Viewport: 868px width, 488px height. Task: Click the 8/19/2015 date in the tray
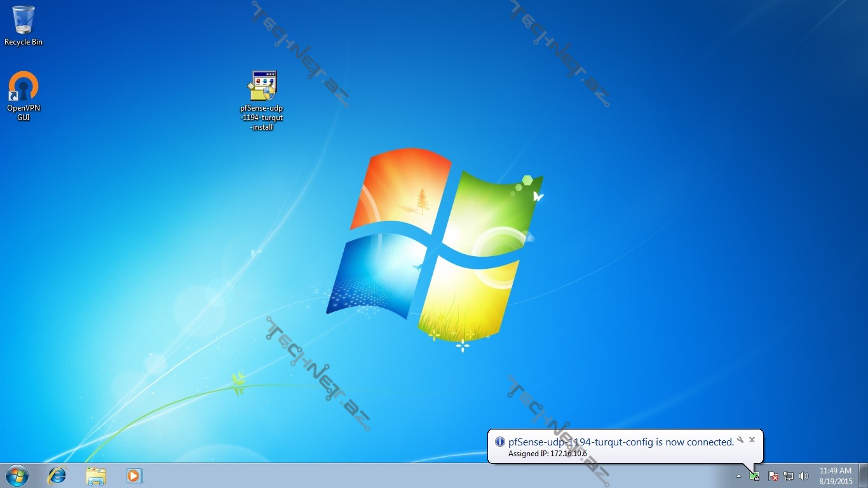(x=836, y=481)
